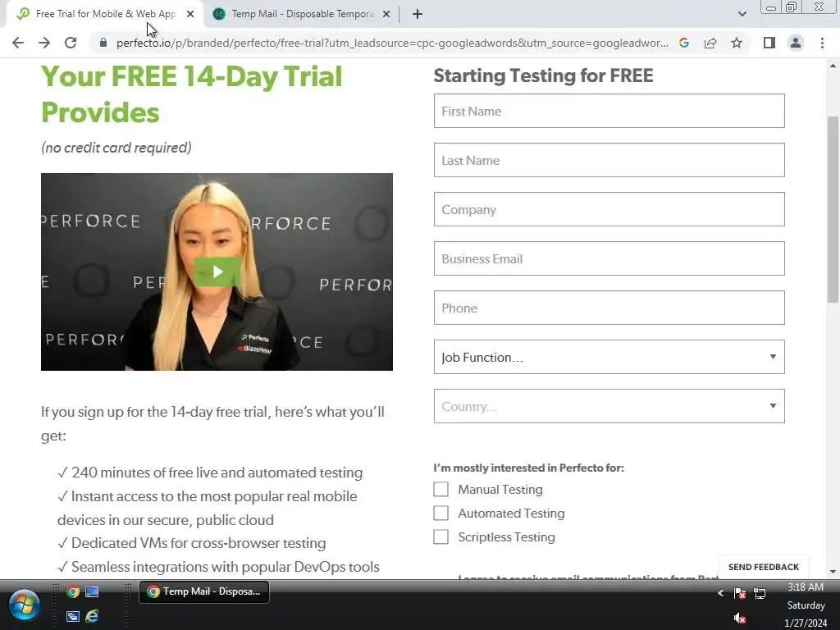This screenshot has width=840, height=630.
Task: Bookmark this tab with star icon
Action: 737,43
